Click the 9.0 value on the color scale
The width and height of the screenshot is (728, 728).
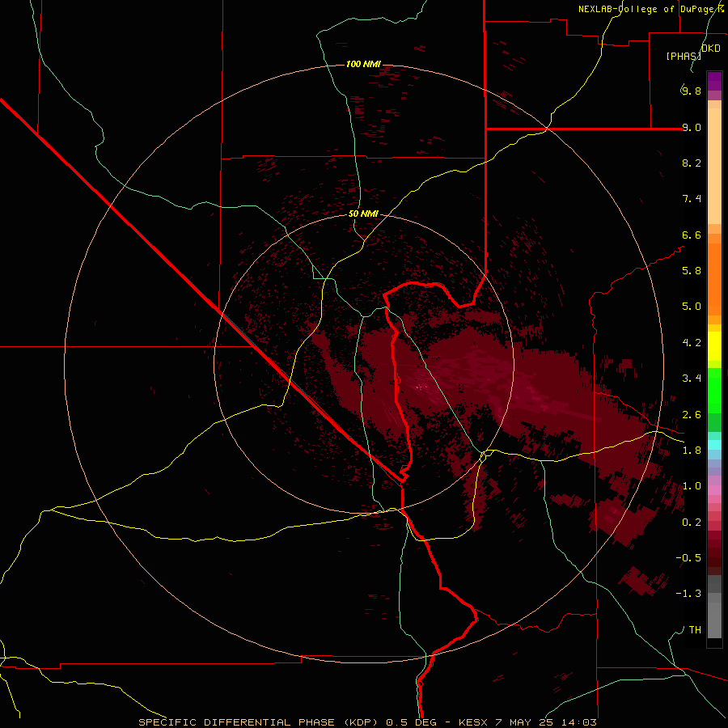tap(692, 127)
